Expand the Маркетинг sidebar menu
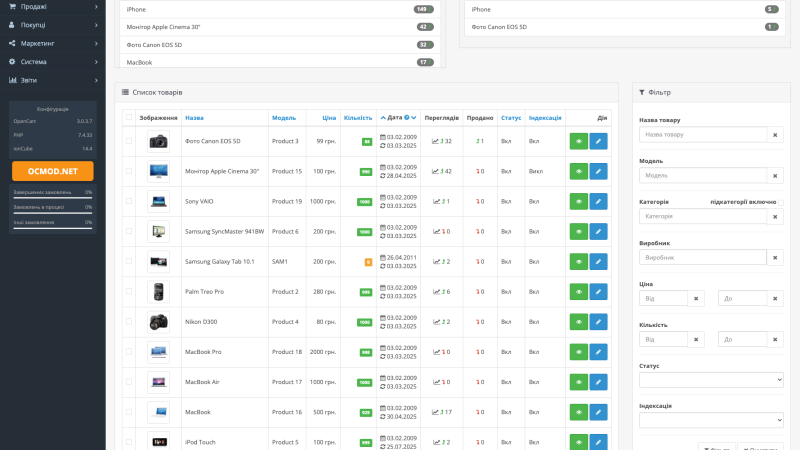Screen dimensions: 800x450 pyautogui.click(x=53, y=43)
